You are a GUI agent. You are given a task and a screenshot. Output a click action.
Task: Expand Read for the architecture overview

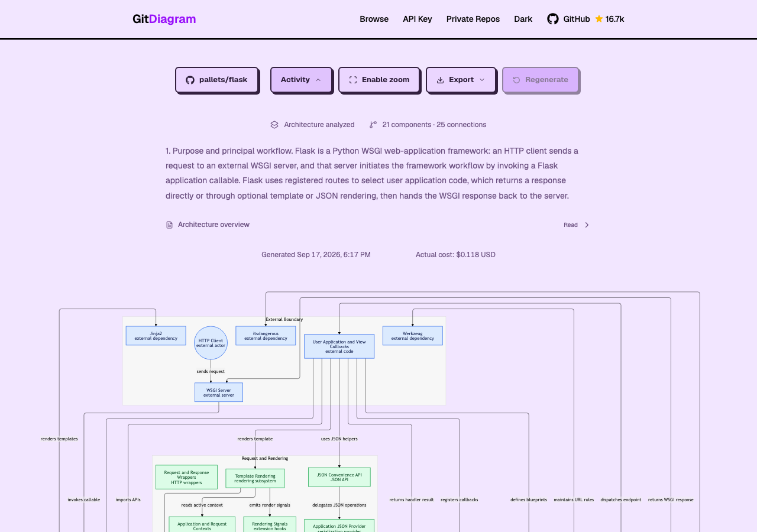[x=577, y=225]
